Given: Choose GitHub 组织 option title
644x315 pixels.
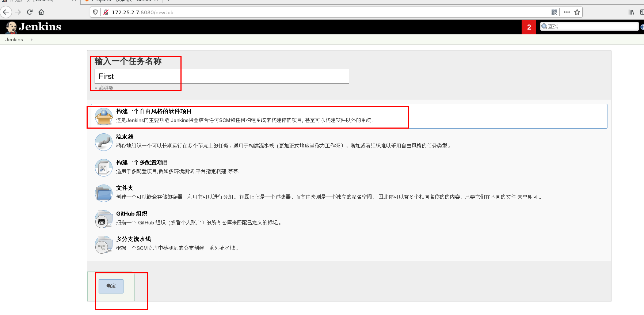Looking at the screenshot, I should click(x=132, y=213).
